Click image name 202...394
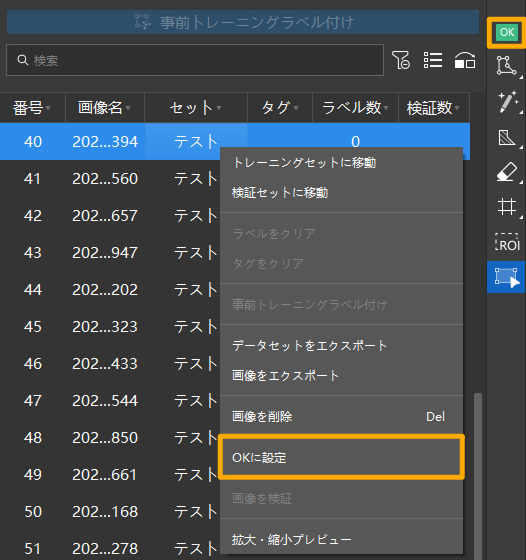This screenshot has width=526, height=560. 105,142
